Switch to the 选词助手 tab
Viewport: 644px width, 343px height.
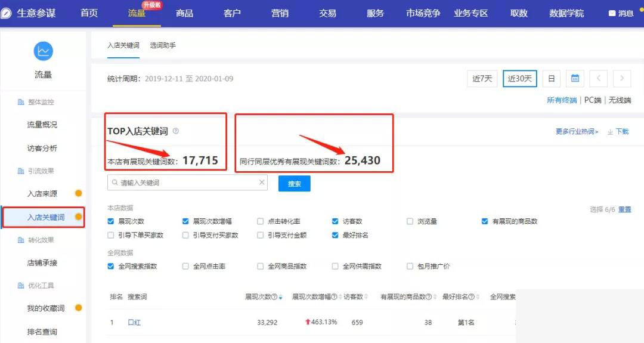point(163,45)
